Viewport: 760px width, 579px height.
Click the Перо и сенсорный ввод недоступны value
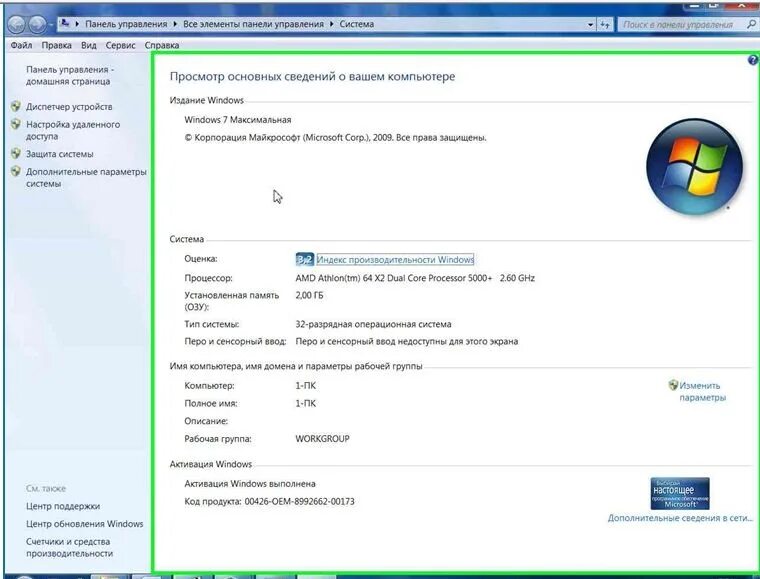point(407,341)
